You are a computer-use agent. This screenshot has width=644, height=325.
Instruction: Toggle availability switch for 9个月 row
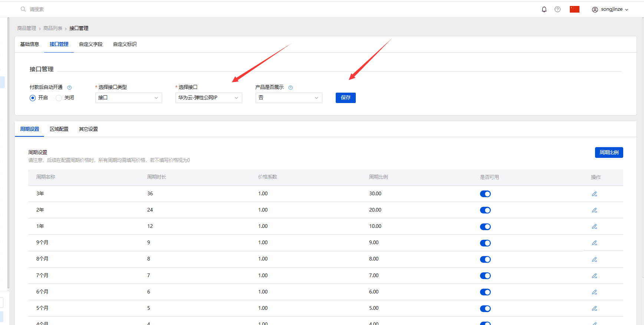click(485, 243)
